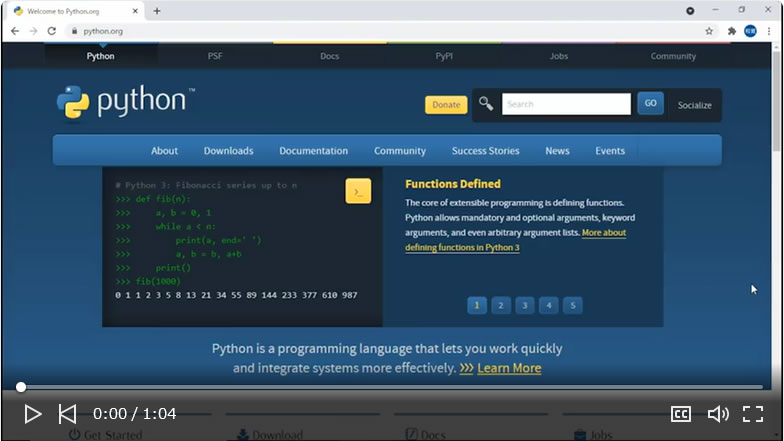Click the Python logo

pyautogui.click(x=126, y=102)
